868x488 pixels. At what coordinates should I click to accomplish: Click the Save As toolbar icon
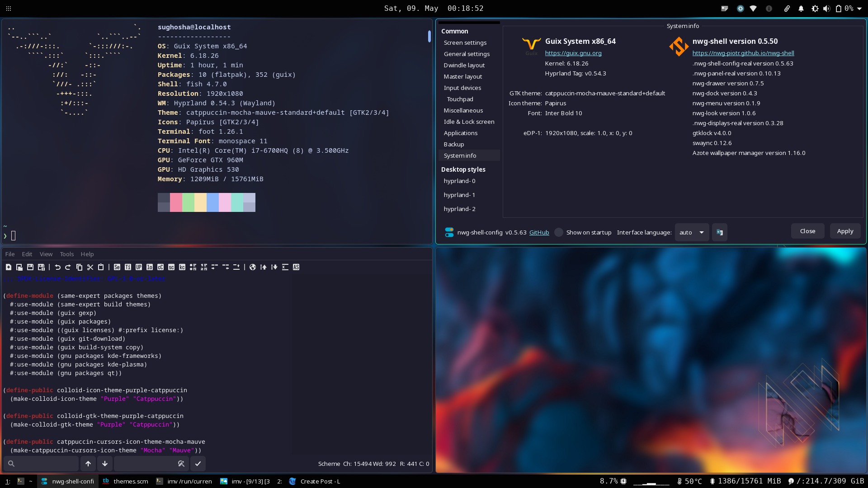(x=41, y=267)
